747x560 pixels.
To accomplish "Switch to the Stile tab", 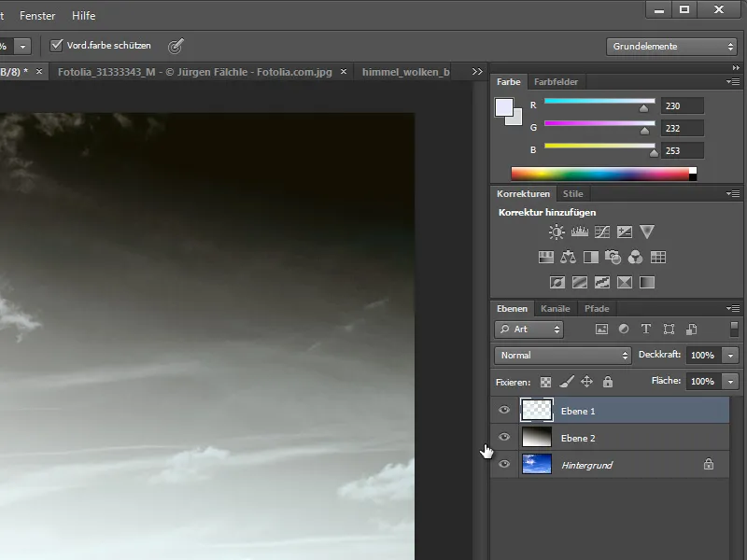I will click(572, 194).
